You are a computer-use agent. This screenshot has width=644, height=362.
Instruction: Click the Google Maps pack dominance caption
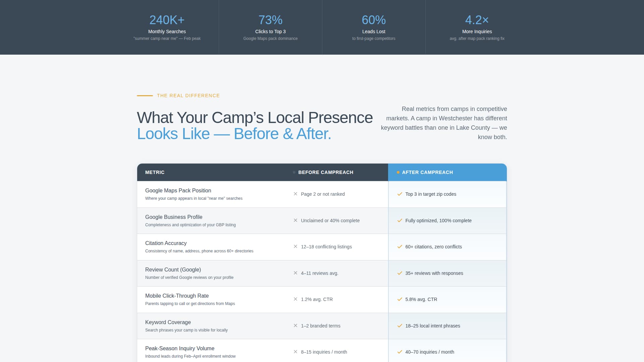[270, 39]
